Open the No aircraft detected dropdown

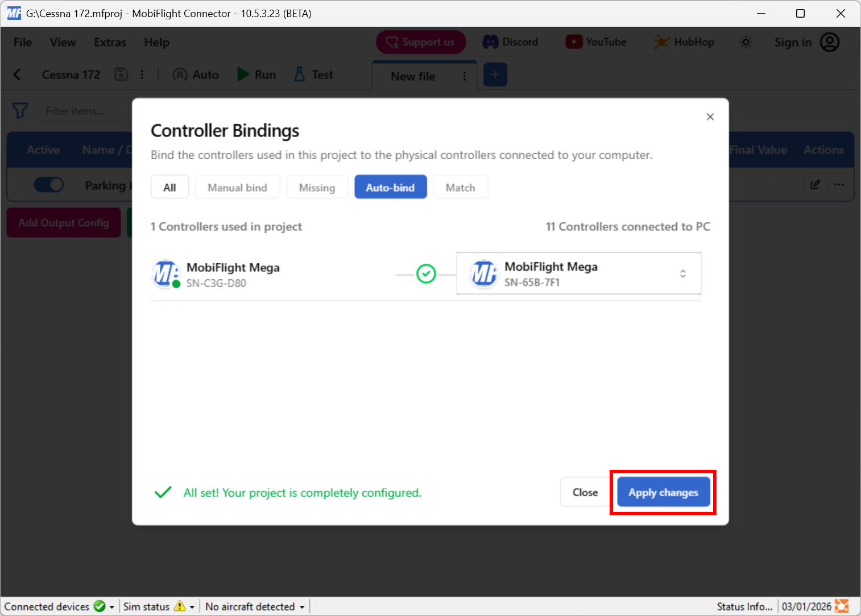[301, 606]
